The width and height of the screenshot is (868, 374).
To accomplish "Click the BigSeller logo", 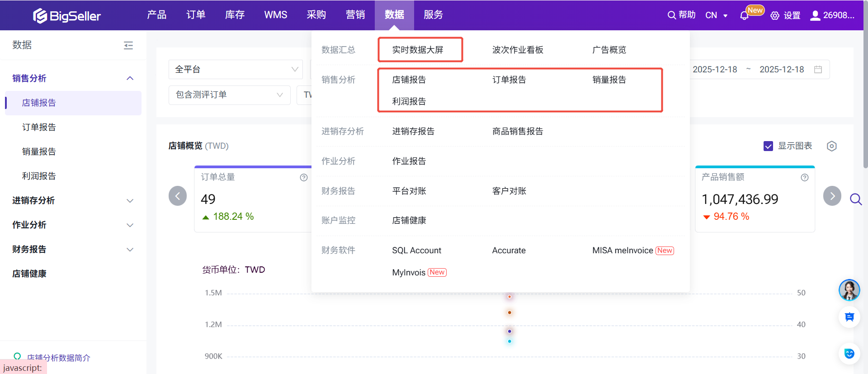I will 67,16.
